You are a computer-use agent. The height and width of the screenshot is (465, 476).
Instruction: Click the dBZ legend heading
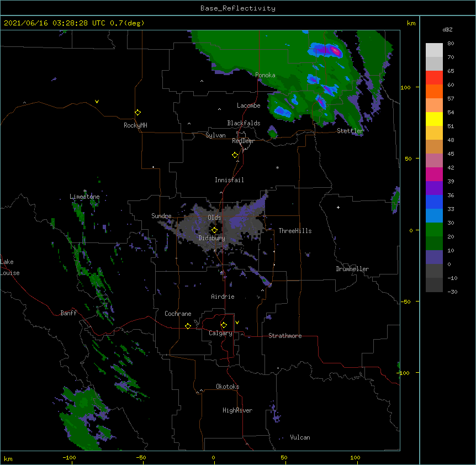click(x=447, y=29)
